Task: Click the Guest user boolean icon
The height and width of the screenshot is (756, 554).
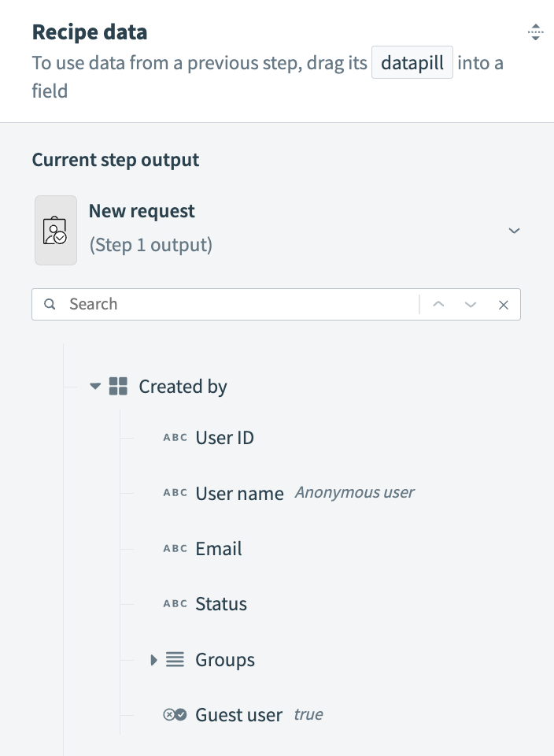Action: (175, 715)
